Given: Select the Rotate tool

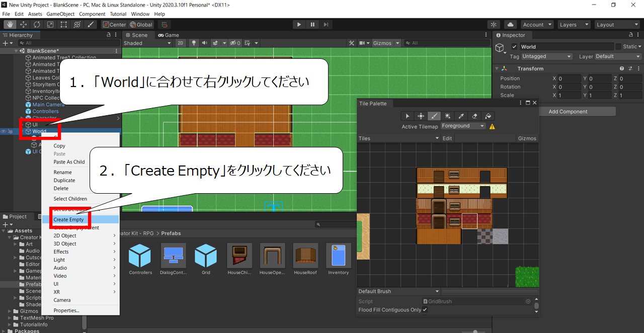Looking at the screenshot, I should (x=37, y=25).
